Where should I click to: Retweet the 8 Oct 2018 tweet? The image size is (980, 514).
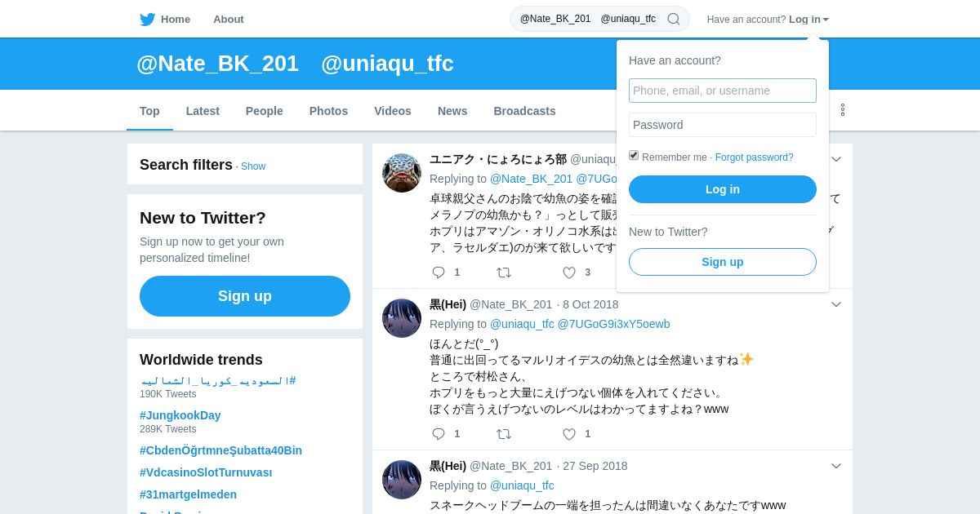[504, 434]
